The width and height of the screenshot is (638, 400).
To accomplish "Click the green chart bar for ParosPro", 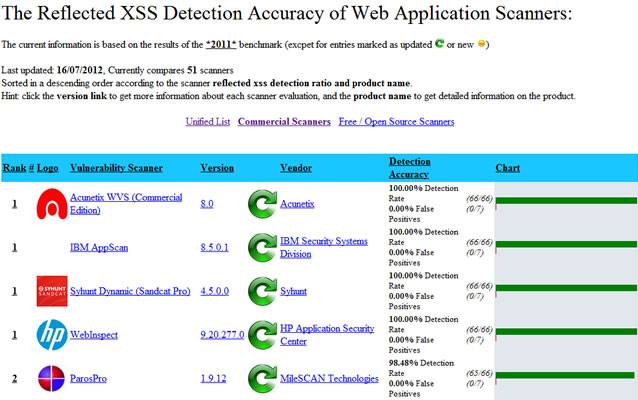I will [x=565, y=375].
